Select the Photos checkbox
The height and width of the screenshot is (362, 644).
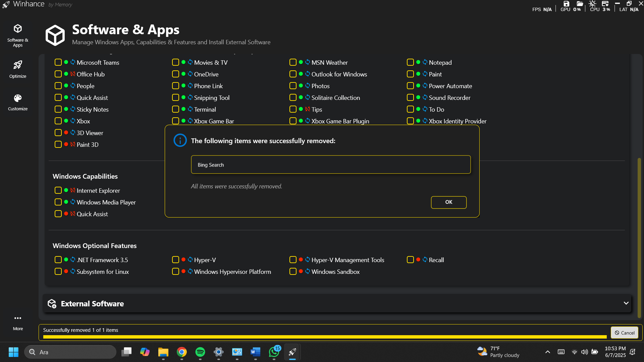(x=293, y=86)
